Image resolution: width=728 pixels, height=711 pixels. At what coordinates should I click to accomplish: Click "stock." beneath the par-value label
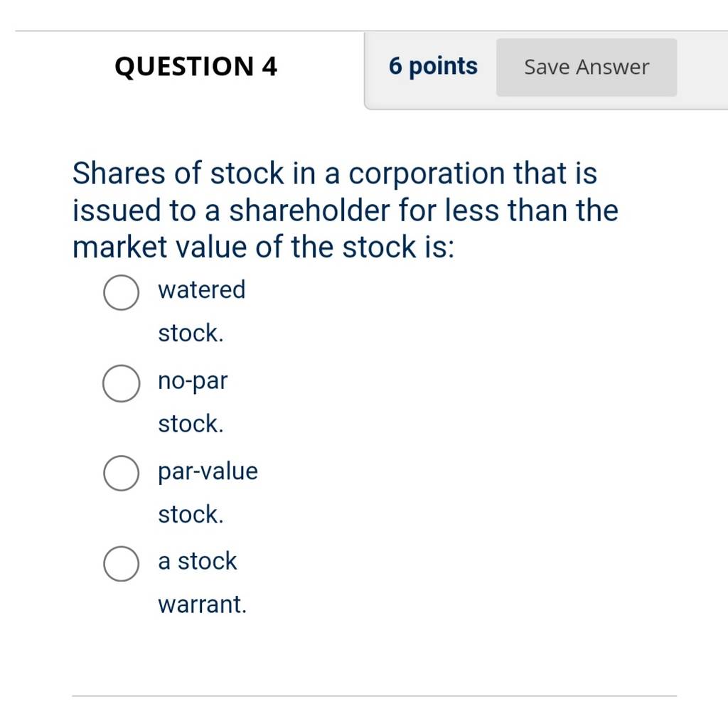[191, 515]
